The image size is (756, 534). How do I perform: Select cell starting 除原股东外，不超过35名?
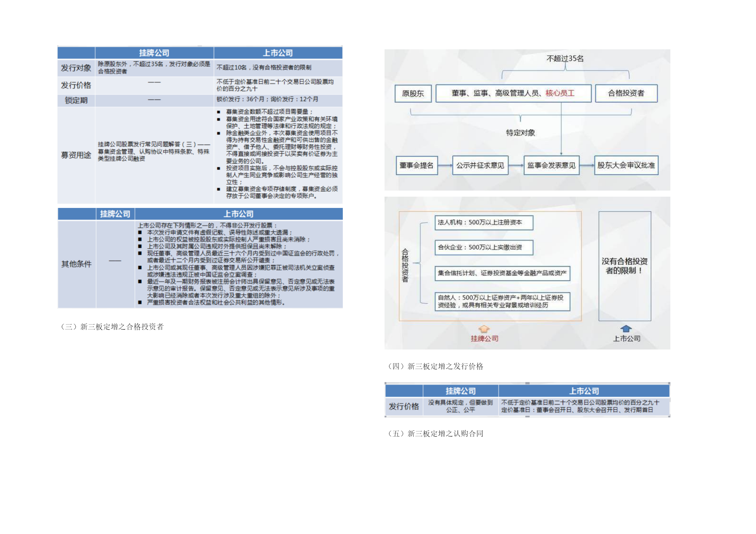click(x=154, y=68)
